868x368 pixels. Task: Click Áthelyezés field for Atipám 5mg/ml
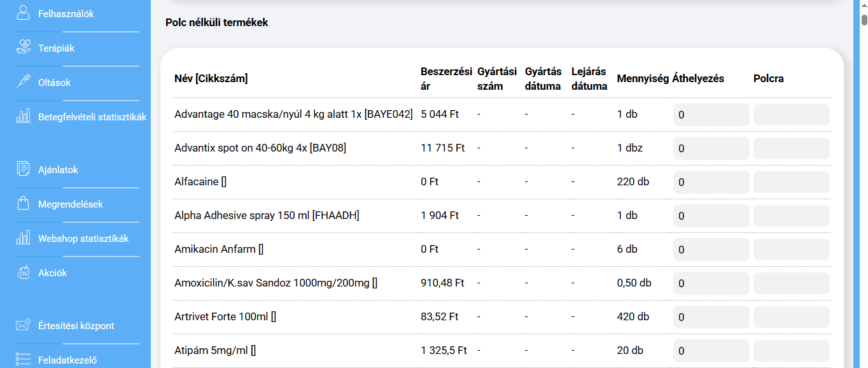coord(711,351)
